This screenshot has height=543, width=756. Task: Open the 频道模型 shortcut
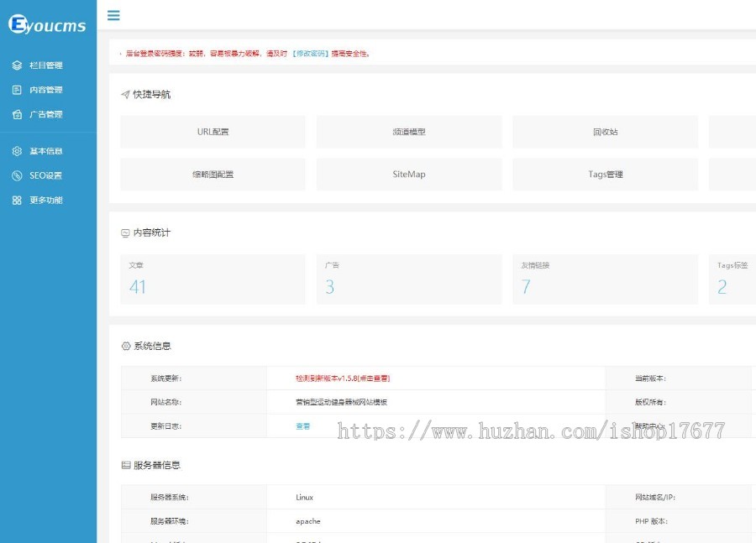point(409,132)
